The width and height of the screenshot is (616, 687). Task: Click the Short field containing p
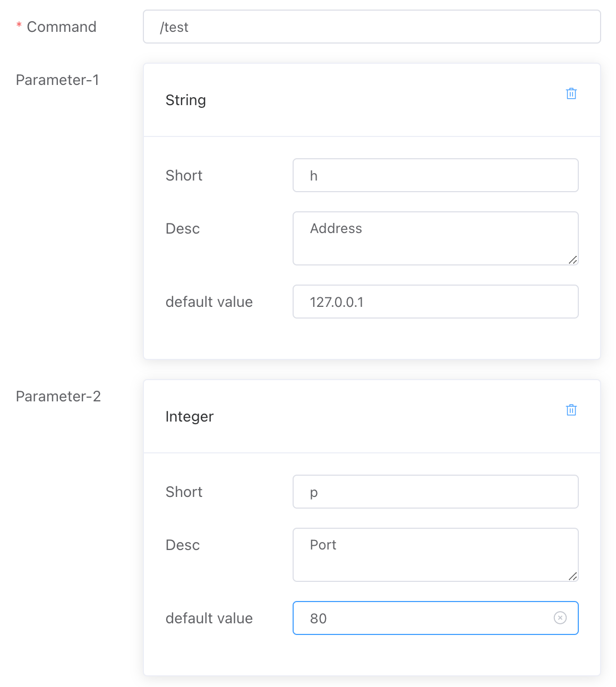click(435, 492)
